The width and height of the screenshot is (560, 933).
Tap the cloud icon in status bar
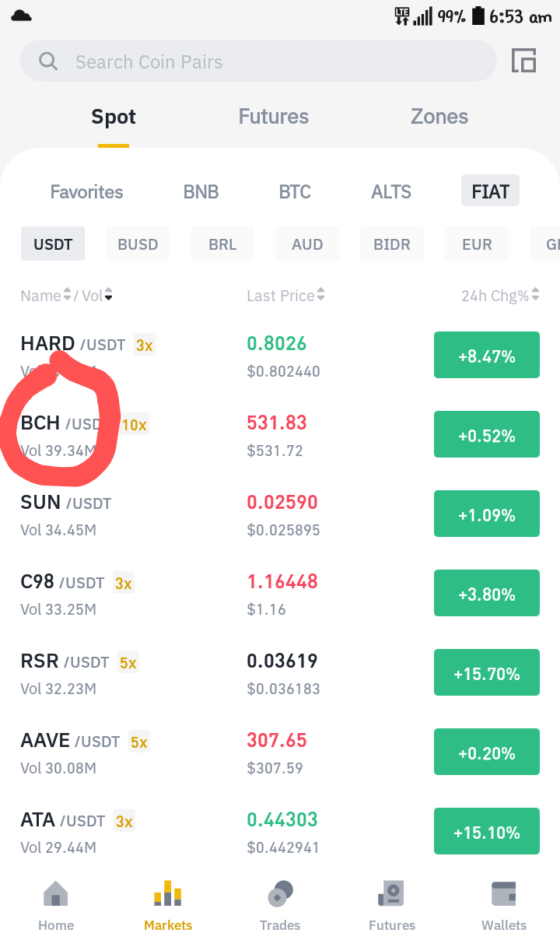click(22, 16)
